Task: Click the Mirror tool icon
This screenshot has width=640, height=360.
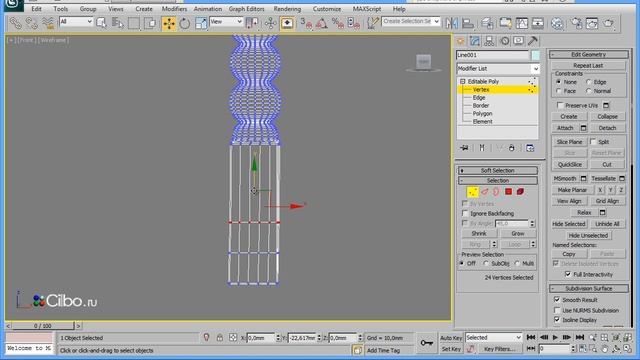Action: [x=451, y=23]
